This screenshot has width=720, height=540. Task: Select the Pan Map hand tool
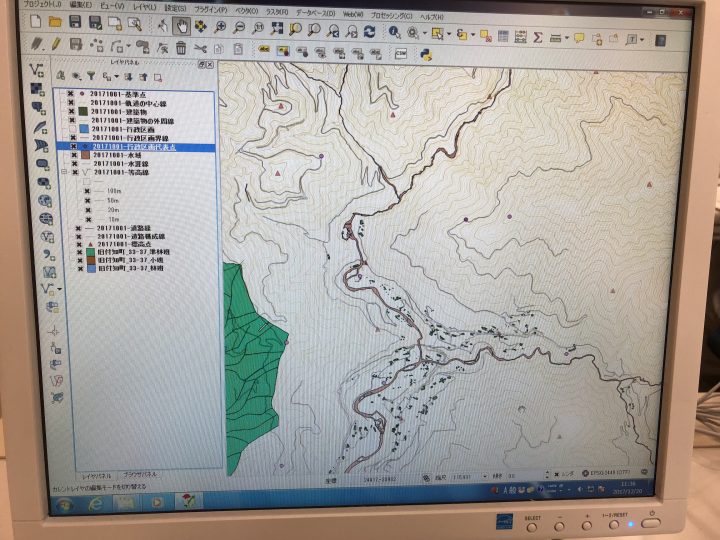click(x=181, y=26)
